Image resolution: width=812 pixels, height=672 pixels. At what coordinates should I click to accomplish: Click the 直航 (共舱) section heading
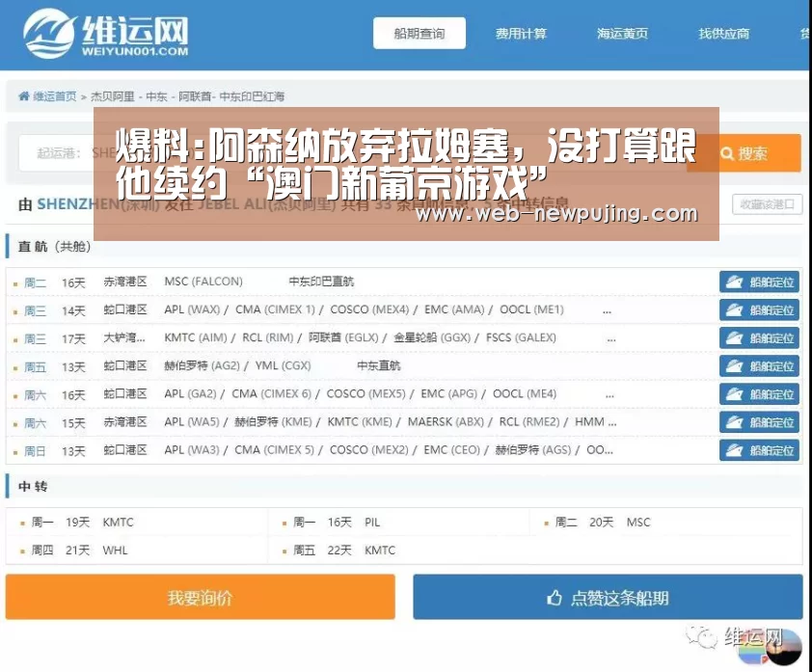pos(54,246)
